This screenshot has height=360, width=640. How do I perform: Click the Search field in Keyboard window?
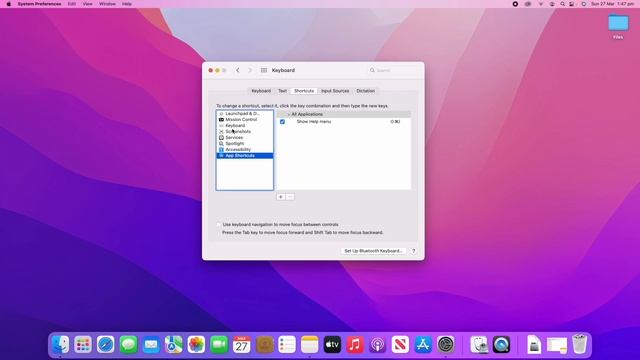(x=394, y=70)
